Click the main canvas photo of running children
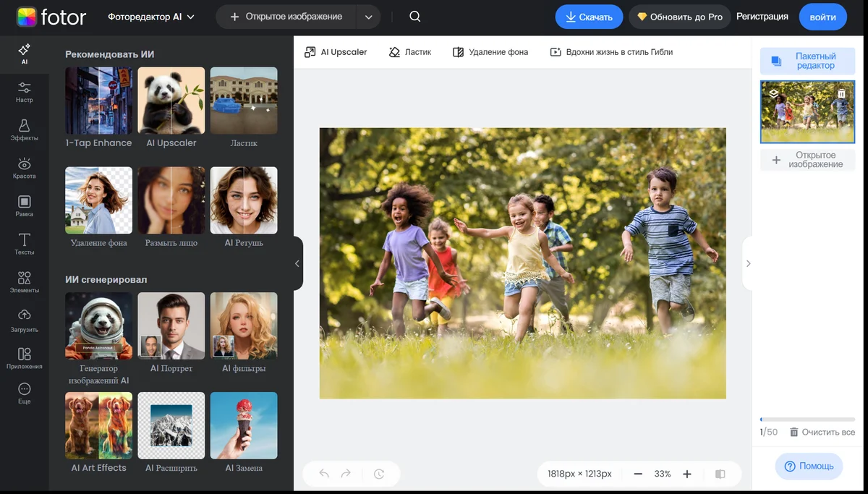Viewport: 868px width, 494px height. point(523,263)
